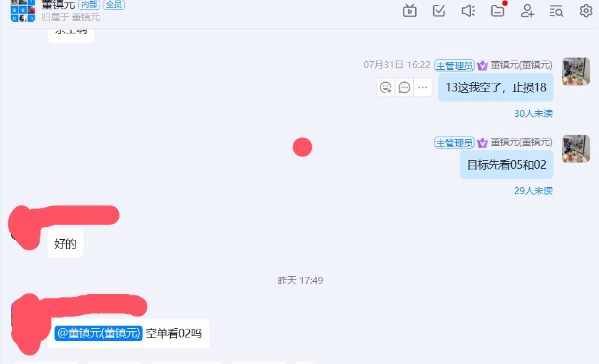View the 30人未读 unread list
The width and height of the screenshot is (599, 364).
[533, 114]
